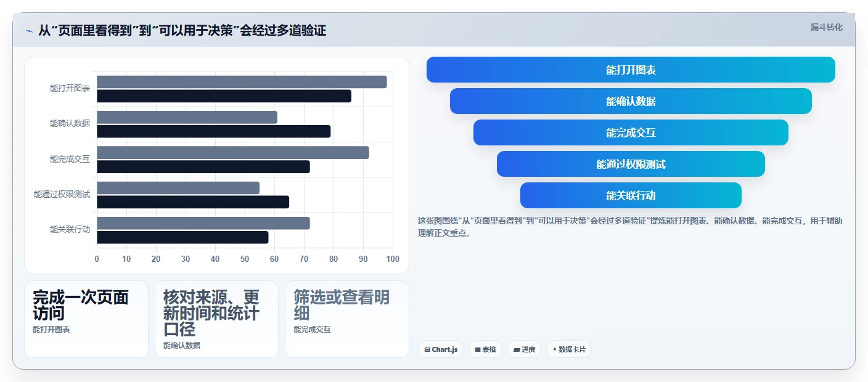Click the Chart.js tag icon
Image resolution: width=868 pixels, height=382 pixels.
(427, 349)
